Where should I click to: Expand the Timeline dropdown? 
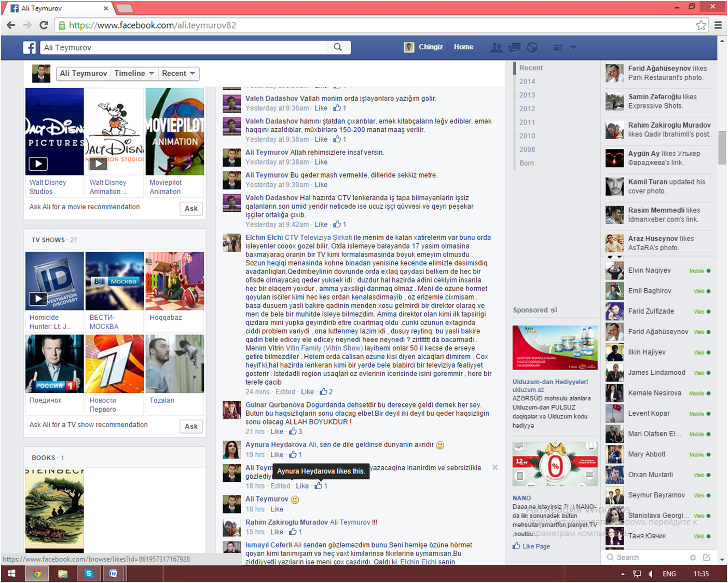coord(134,74)
